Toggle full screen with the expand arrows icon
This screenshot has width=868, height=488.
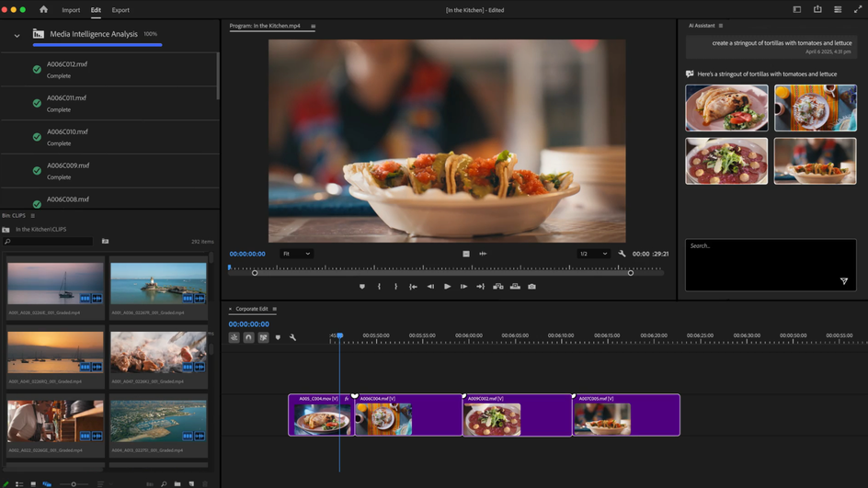[858, 9]
